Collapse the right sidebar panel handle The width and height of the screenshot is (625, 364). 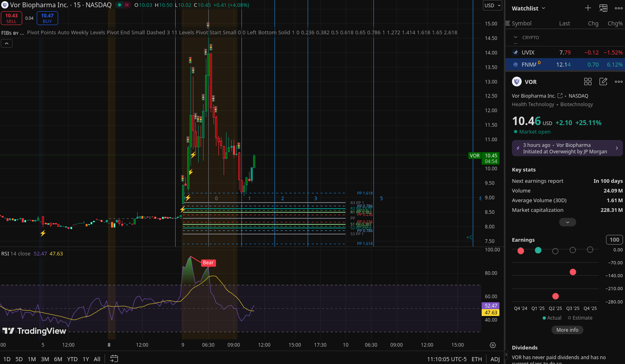[506, 355]
